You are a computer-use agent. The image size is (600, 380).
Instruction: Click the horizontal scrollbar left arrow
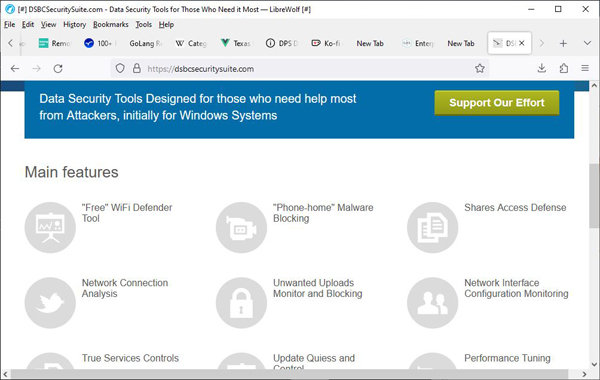point(5,374)
